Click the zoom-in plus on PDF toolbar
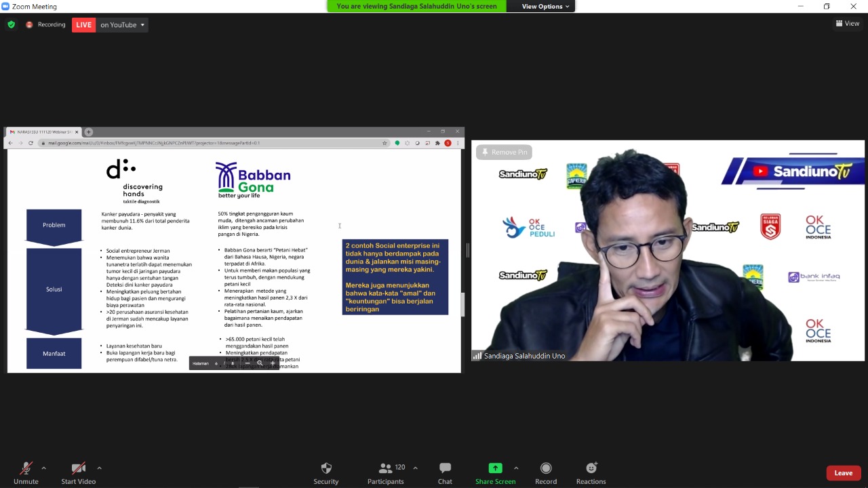The image size is (868, 488). point(273,363)
